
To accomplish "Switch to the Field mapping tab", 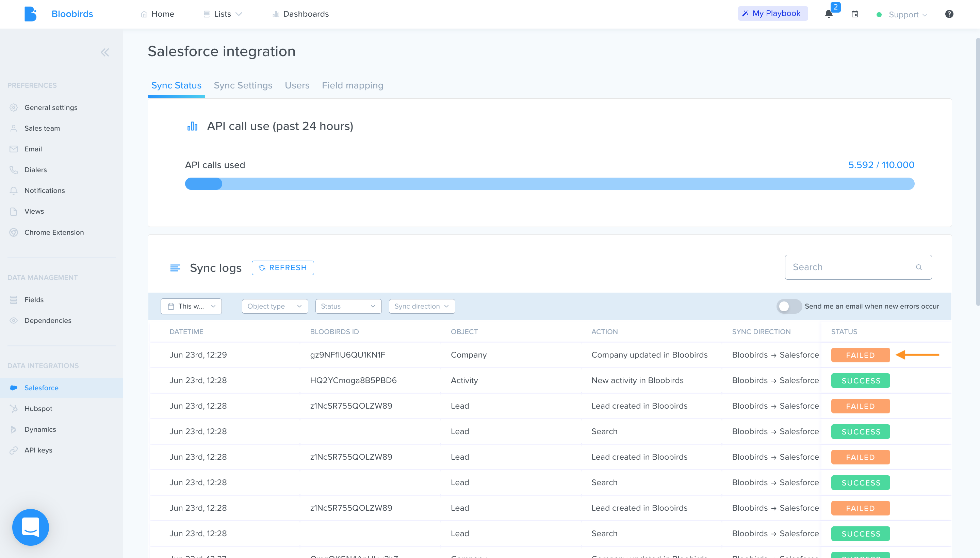I will tap(353, 85).
